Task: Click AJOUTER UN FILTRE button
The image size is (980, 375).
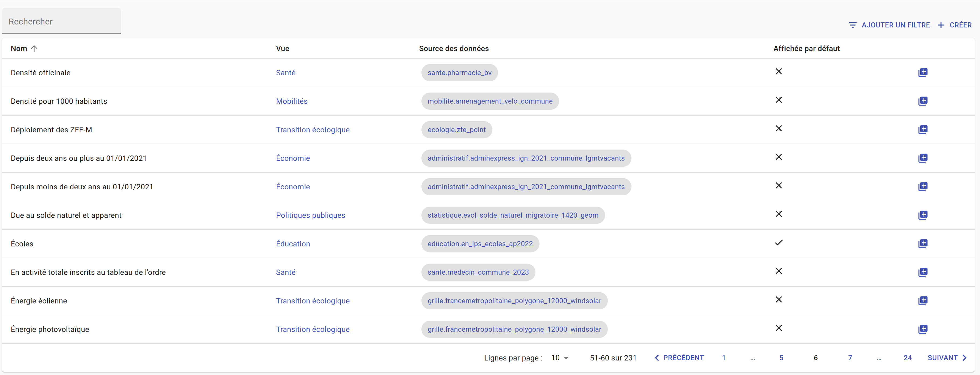Action: (x=889, y=25)
